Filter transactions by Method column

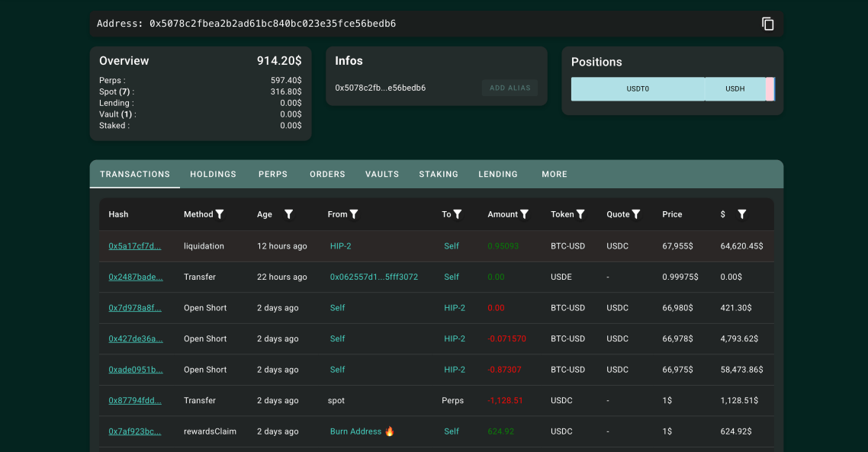click(x=220, y=215)
